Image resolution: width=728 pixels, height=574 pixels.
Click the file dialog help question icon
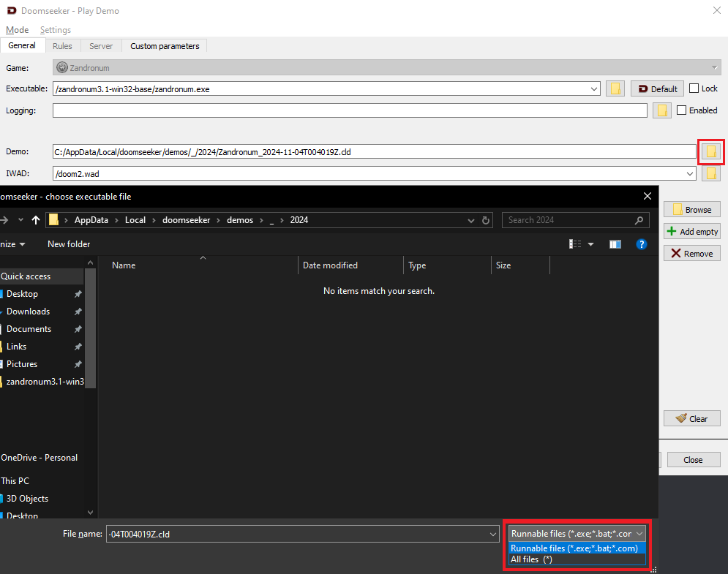click(x=642, y=244)
